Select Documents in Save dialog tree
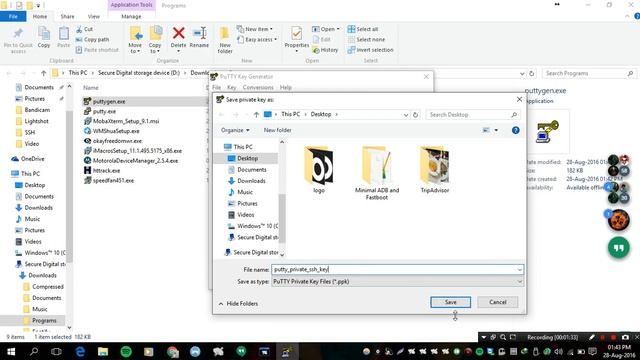Viewport: 640px width, 360px height. click(251, 169)
